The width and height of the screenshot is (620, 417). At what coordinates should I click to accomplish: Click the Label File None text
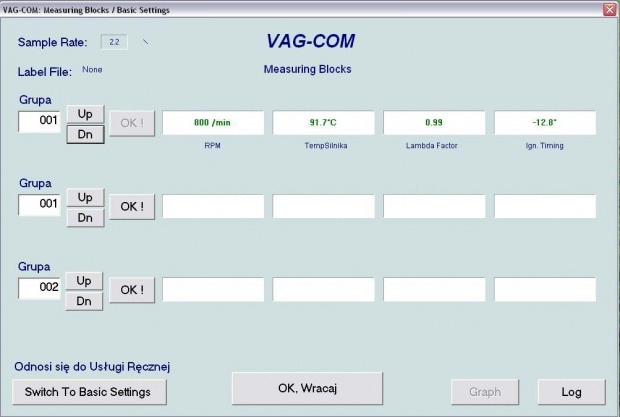click(x=92, y=70)
